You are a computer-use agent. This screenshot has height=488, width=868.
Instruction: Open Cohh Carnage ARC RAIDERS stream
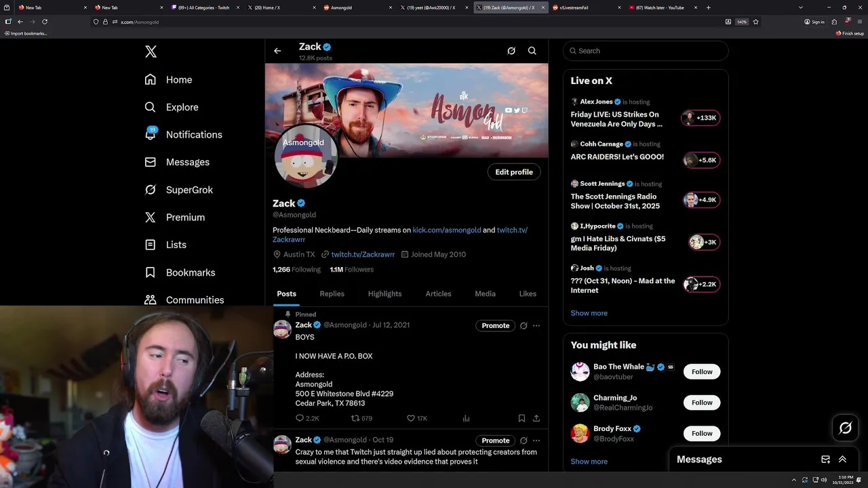(645, 155)
